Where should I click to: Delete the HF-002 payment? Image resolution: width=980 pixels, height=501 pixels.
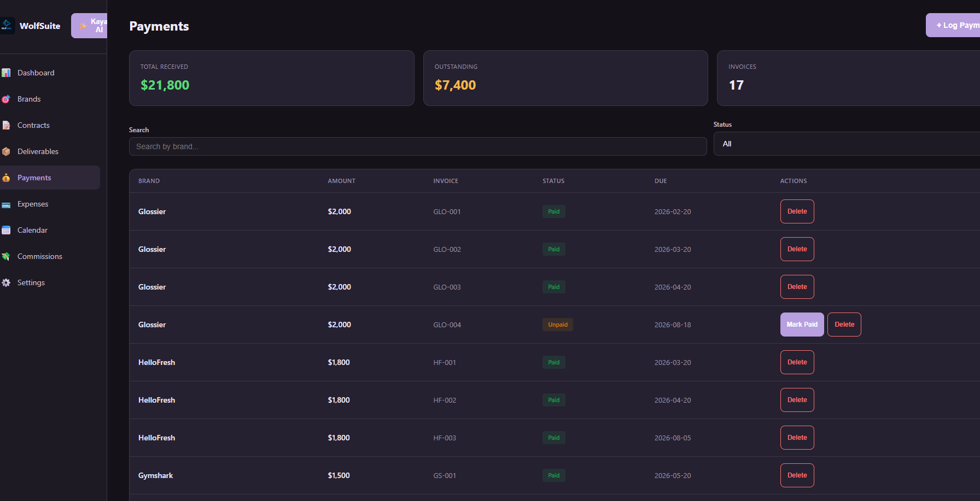(797, 400)
